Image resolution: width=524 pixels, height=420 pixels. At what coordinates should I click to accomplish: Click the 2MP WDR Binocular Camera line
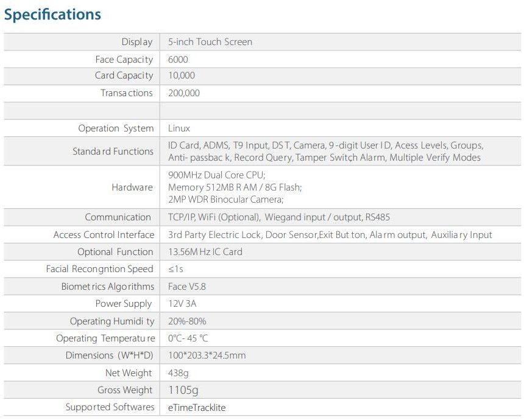pyautogui.click(x=225, y=199)
